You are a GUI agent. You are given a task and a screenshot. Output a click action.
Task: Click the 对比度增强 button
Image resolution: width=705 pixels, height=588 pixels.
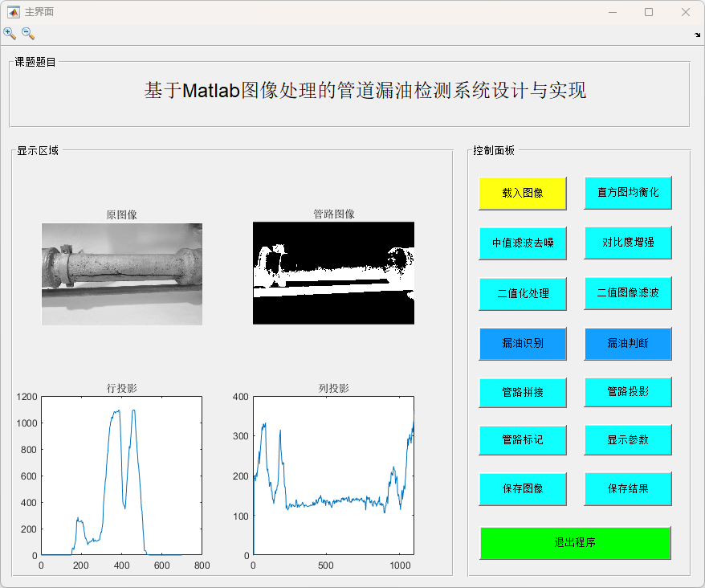pyautogui.click(x=627, y=243)
